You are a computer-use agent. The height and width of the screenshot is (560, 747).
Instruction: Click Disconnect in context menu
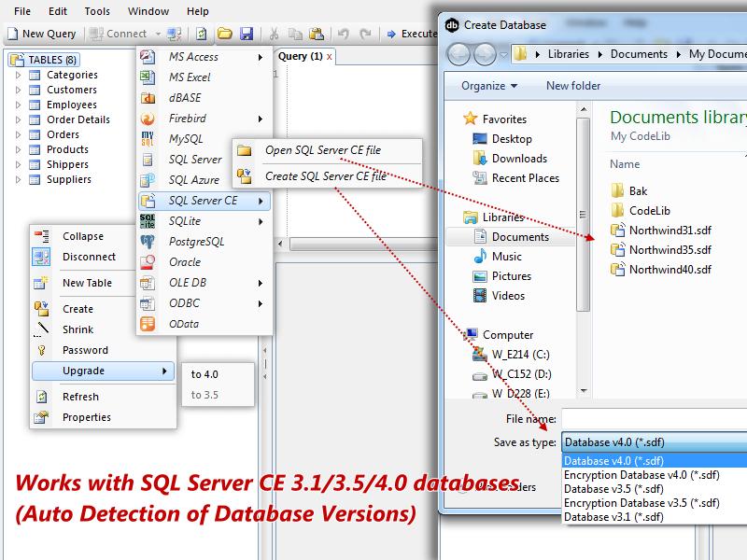83,257
